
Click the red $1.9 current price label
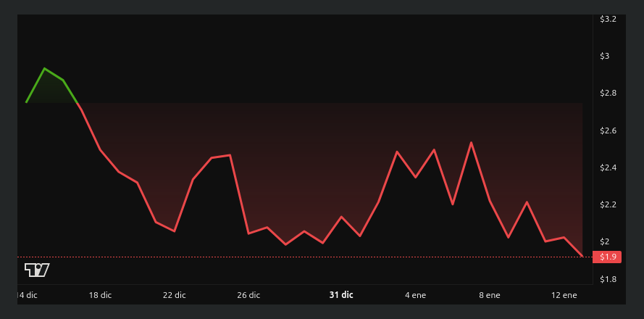click(608, 257)
